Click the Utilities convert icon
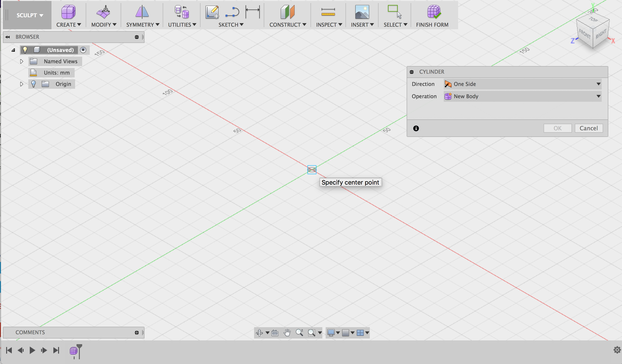The height and width of the screenshot is (364, 622). [182, 12]
